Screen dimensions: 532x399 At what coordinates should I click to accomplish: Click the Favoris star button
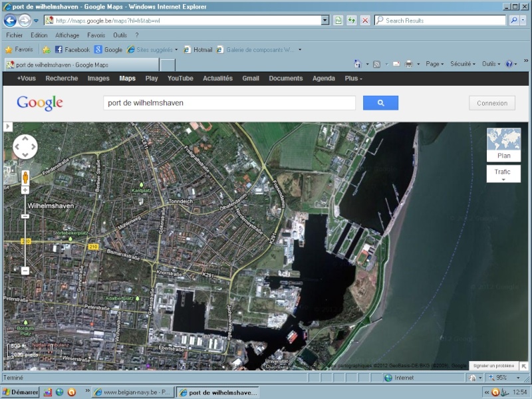point(19,49)
